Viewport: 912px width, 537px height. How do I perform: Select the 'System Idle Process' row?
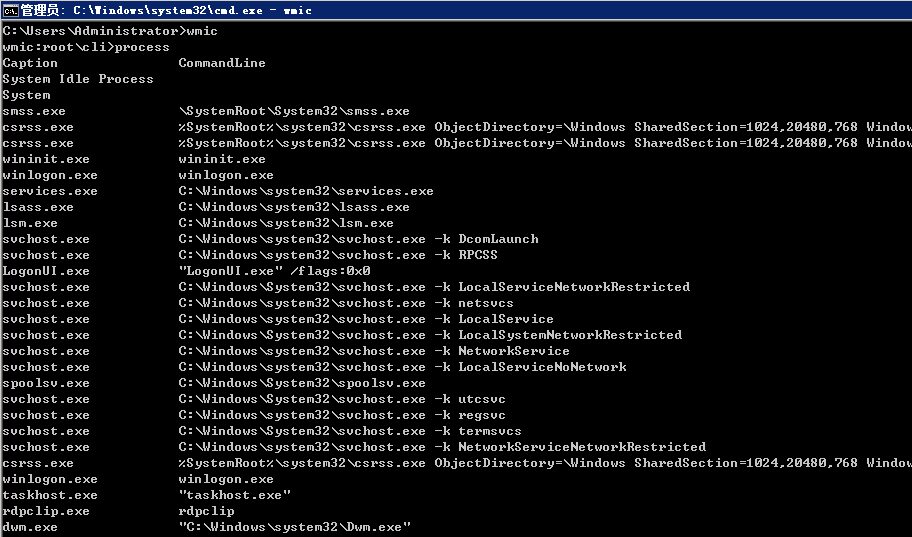(x=78, y=79)
